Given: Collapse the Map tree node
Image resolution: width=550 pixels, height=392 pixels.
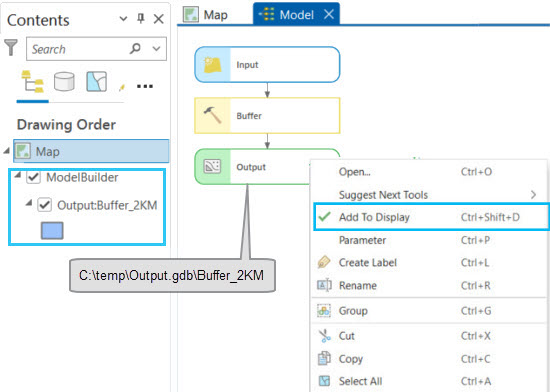Looking at the screenshot, I should [6, 151].
